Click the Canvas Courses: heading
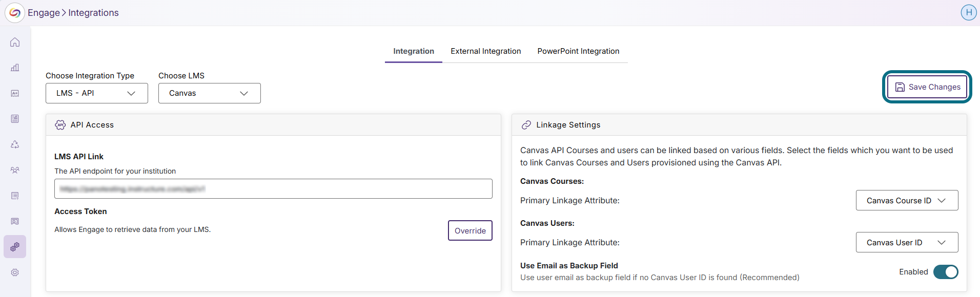 click(x=552, y=181)
